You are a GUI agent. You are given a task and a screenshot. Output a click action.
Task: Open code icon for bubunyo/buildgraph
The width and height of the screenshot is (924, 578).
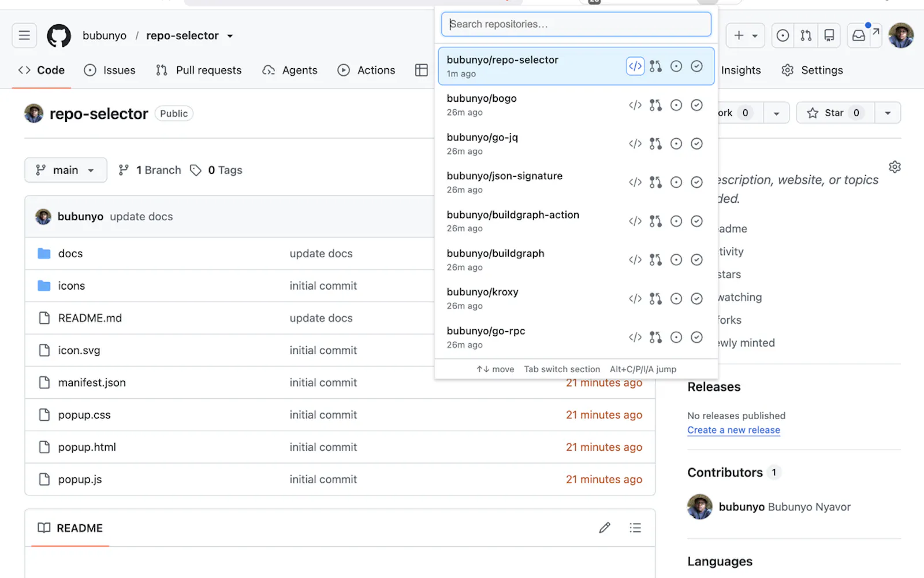[x=635, y=260]
